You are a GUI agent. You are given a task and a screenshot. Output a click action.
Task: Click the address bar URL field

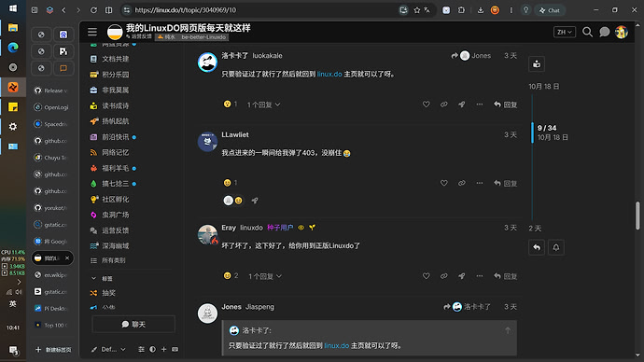[x=263, y=10]
